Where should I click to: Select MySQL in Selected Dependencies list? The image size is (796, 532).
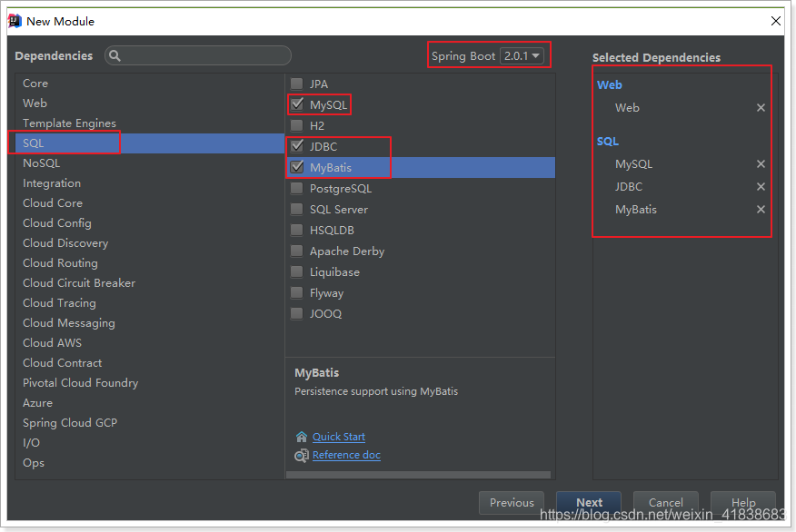633,163
